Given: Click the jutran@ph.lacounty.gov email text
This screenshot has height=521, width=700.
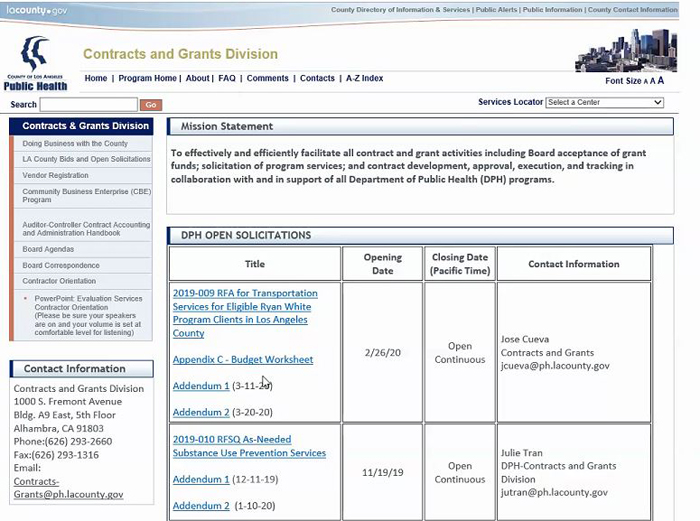Looking at the screenshot, I should [x=554, y=492].
